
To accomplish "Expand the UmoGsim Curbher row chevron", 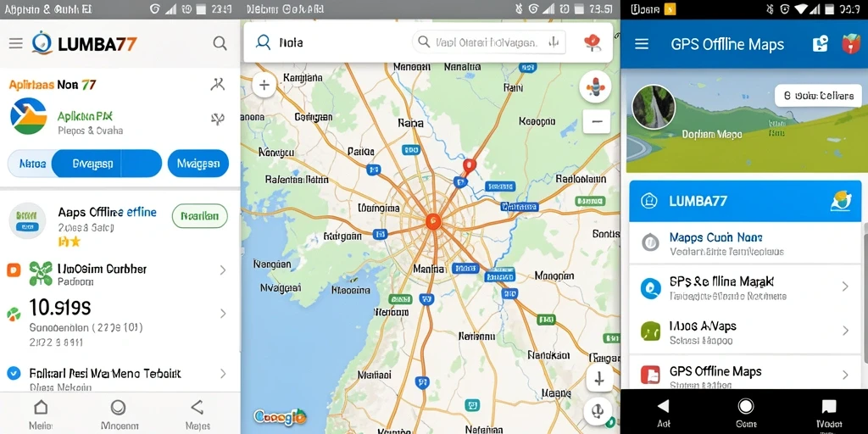I will (223, 270).
